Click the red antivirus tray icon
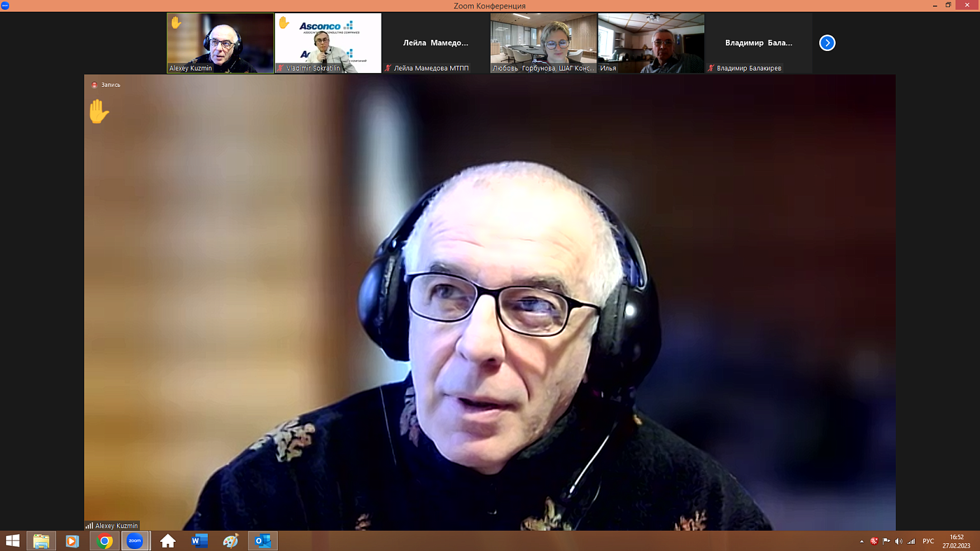The height and width of the screenshot is (551, 980). 874,541
